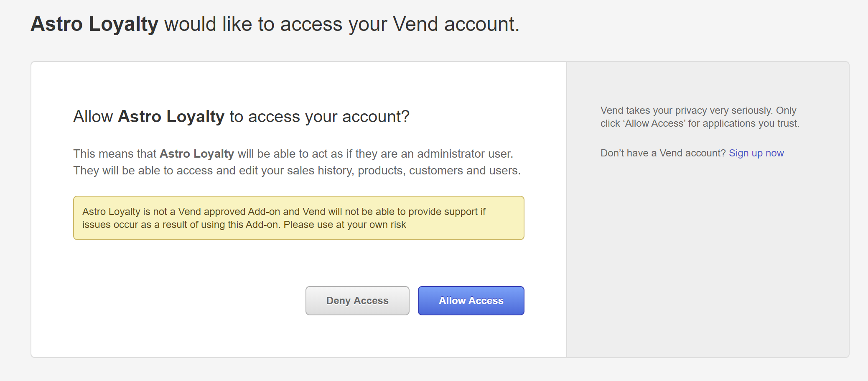
Task: Click bold "Astro Loyalty" in the dialog heading
Action: click(171, 117)
